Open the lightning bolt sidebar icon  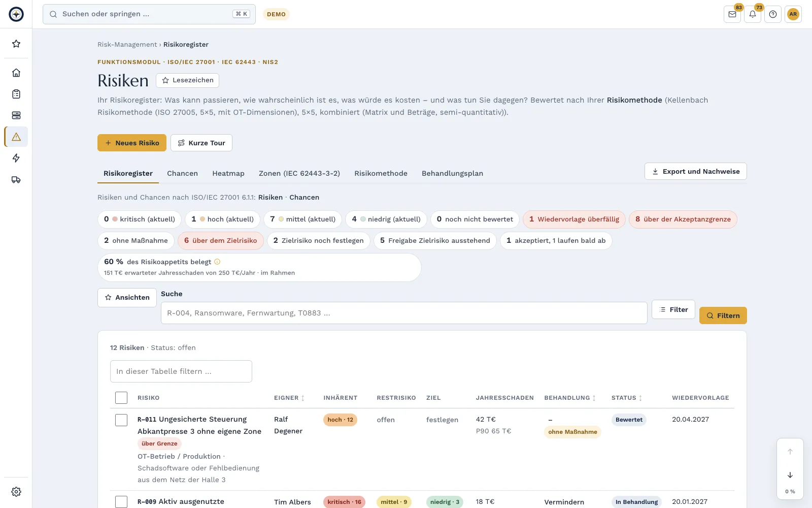[x=16, y=158]
